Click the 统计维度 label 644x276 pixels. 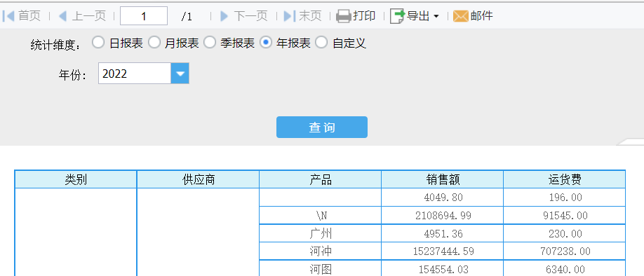pos(55,45)
